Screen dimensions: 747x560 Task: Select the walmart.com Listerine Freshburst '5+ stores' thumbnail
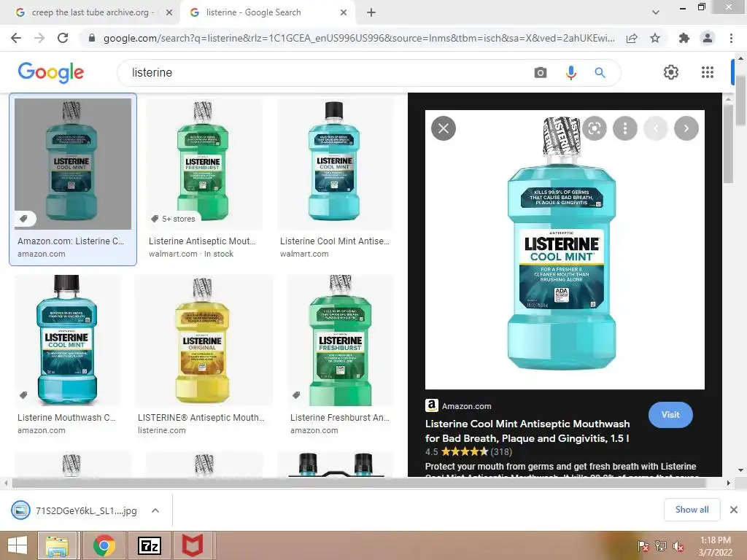204,164
